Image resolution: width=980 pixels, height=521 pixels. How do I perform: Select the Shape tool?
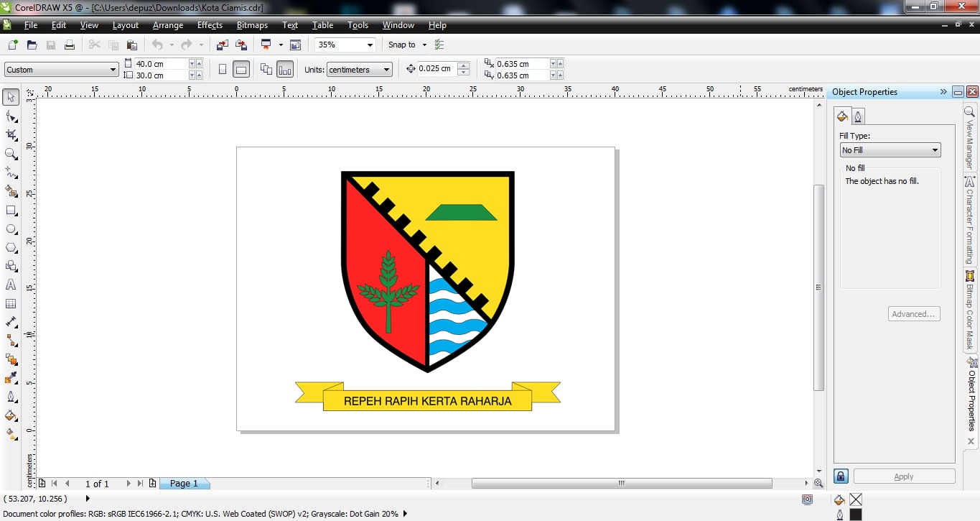coord(11,115)
